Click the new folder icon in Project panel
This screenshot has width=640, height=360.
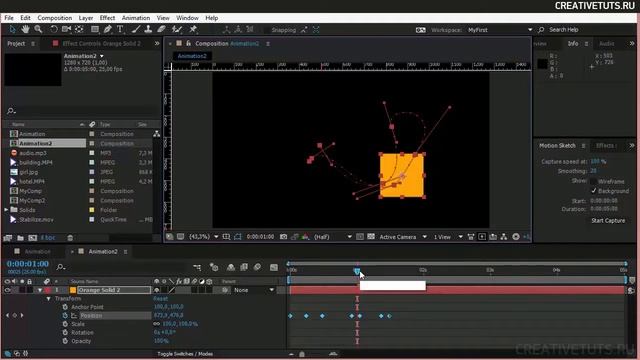(20, 238)
